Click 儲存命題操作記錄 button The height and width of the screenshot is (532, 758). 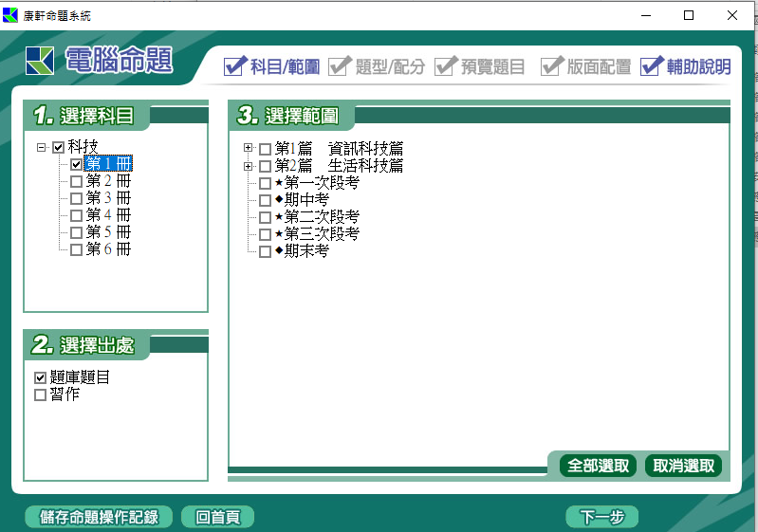[x=99, y=518]
